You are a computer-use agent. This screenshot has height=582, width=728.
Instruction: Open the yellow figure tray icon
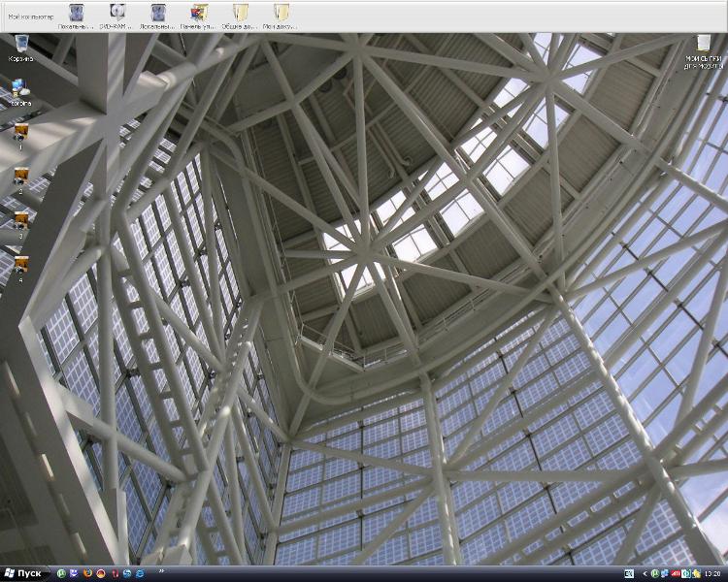tap(696, 573)
